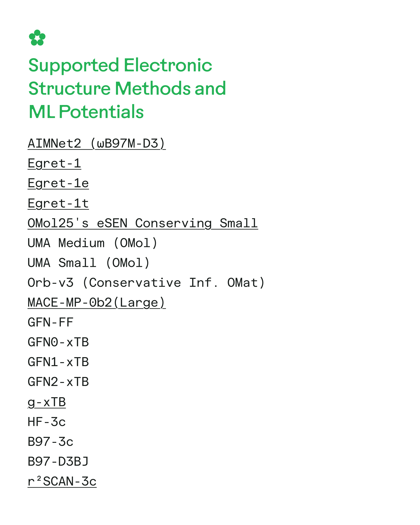Image resolution: width=420 pixels, height=525 pixels.
Task: Select the UMA Medium (OMol) entry
Action: (x=93, y=243)
